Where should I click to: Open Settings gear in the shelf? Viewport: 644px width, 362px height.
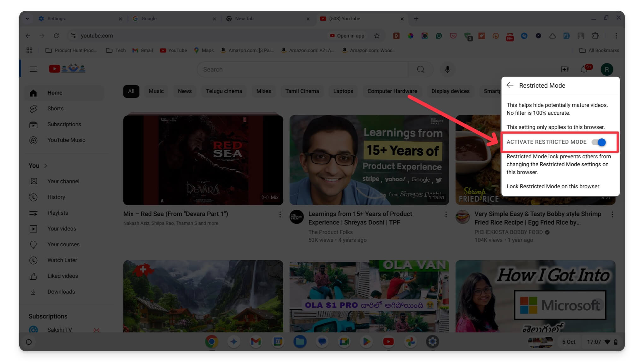(432, 342)
